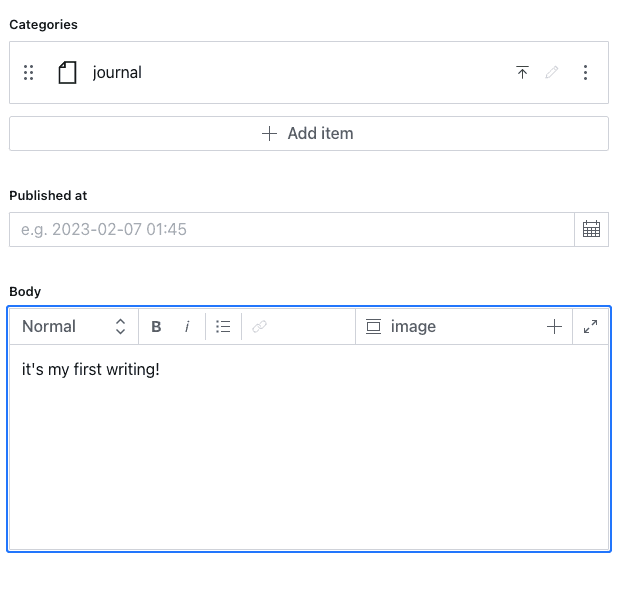
Task: Insert an image block into Body
Action: coord(401,326)
